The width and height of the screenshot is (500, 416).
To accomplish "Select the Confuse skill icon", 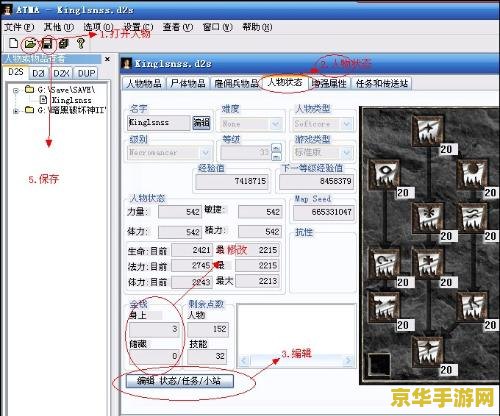I will click(385, 263).
